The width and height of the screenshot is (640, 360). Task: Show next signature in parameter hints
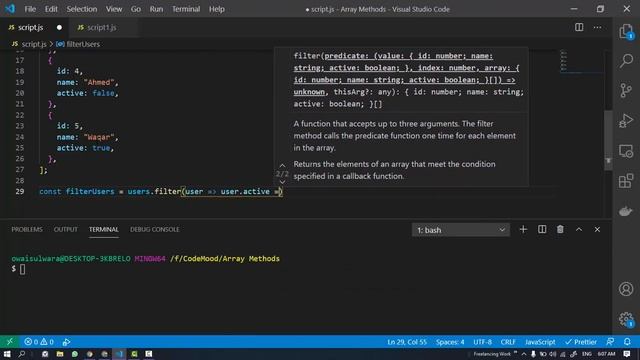point(282,182)
